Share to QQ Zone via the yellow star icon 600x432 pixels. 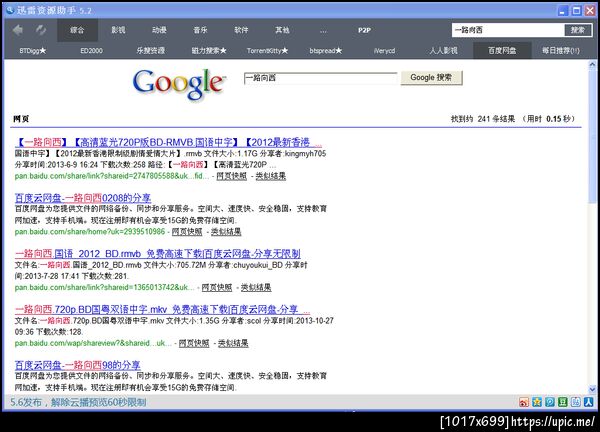(537, 402)
